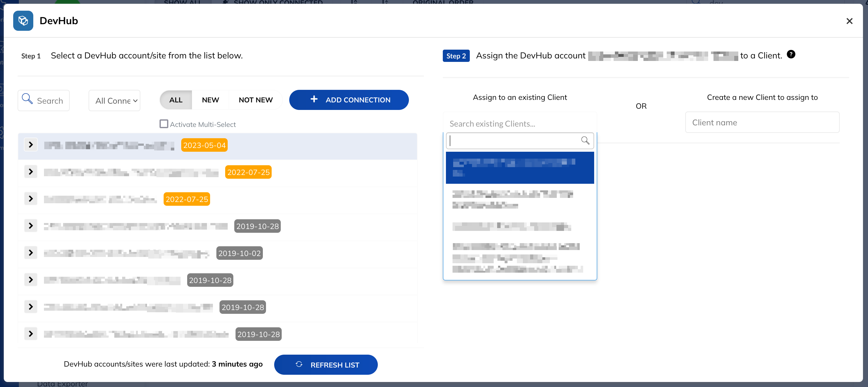Enable the Activate Multi-Select checkbox
Viewport: 868px width, 387px height.
[x=164, y=124]
